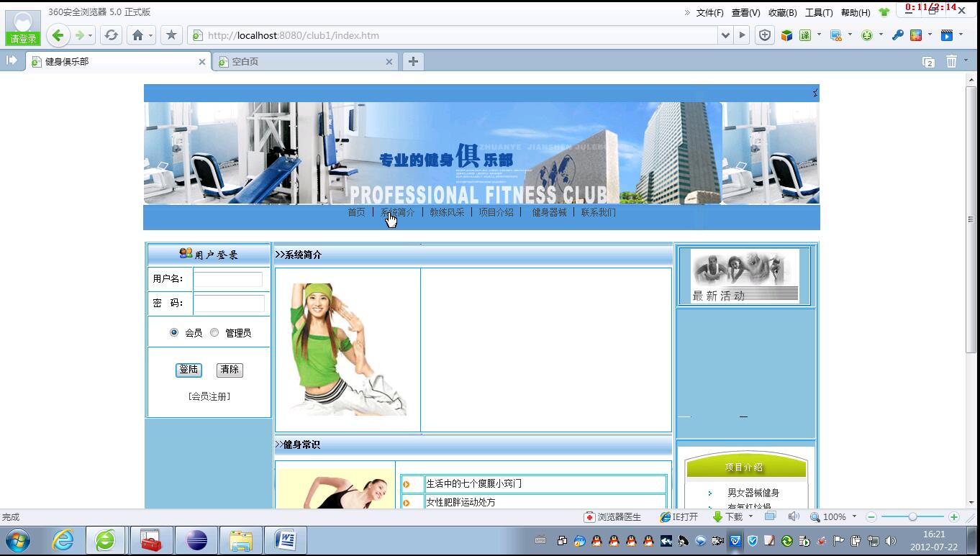
Task: Switch to the 空白页 tab
Action: click(307, 62)
